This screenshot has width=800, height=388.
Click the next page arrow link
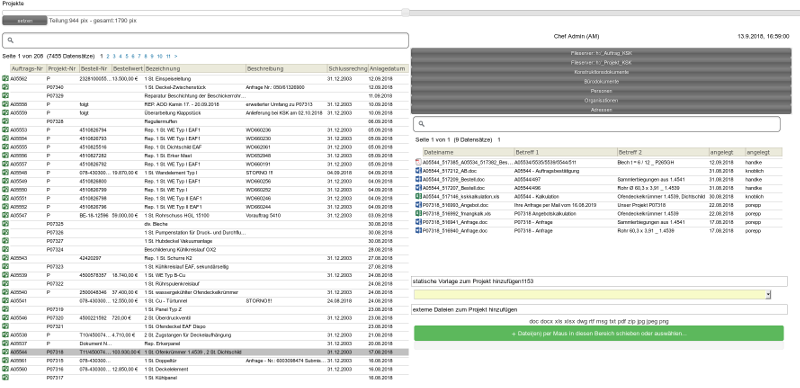point(176,56)
